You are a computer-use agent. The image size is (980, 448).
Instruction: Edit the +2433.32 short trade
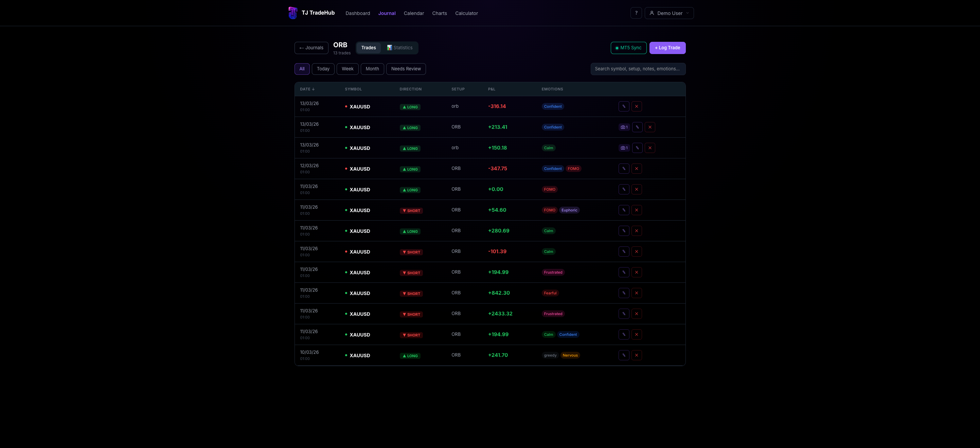624,314
